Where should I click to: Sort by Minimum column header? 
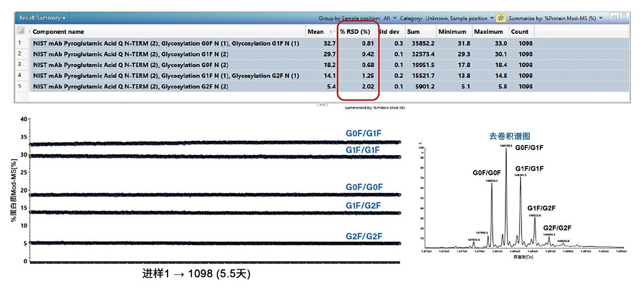tap(452, 32)
